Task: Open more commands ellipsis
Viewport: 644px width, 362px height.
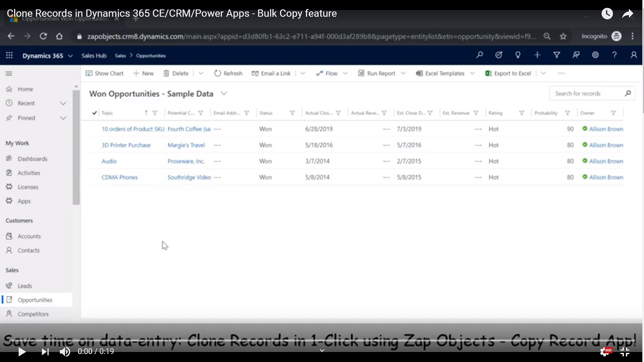Action: point(561,73)
